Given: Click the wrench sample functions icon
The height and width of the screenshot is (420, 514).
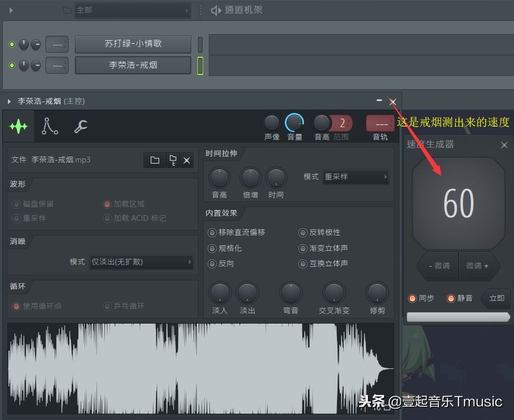Looking at the screenshot, I should point(81,126).
